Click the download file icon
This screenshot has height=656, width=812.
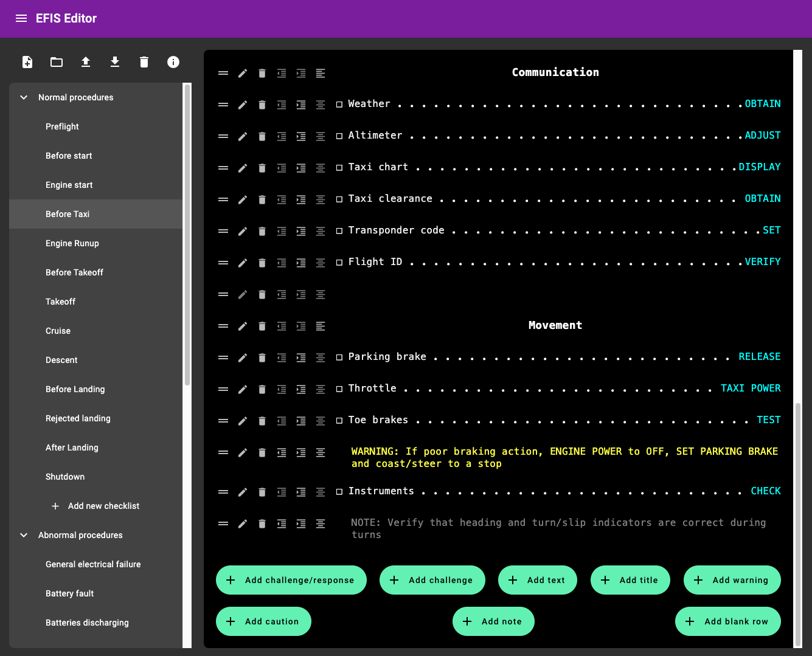click(115, 62)
